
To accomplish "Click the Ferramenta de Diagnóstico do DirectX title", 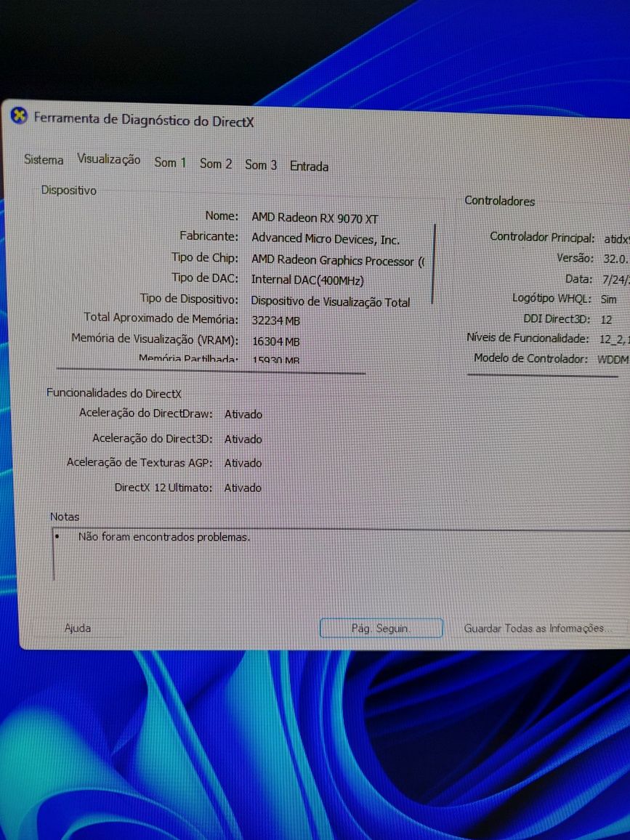I will [x=144, y=119].
